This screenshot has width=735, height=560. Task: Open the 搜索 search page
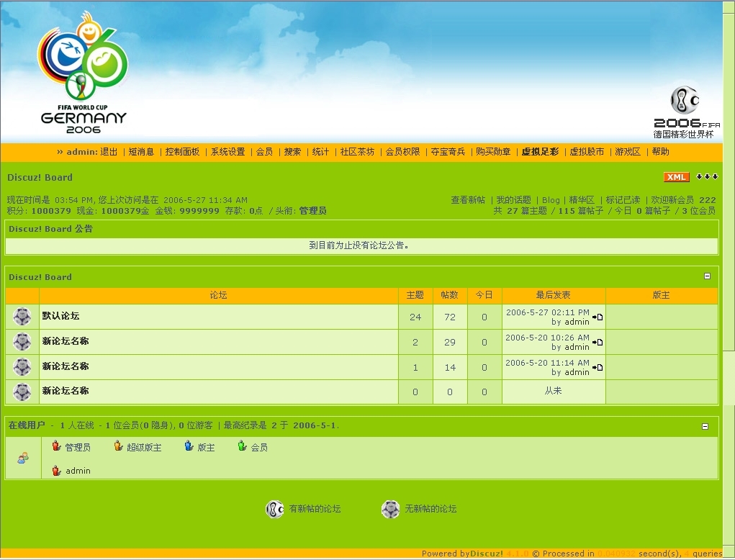tap(292, 152)
